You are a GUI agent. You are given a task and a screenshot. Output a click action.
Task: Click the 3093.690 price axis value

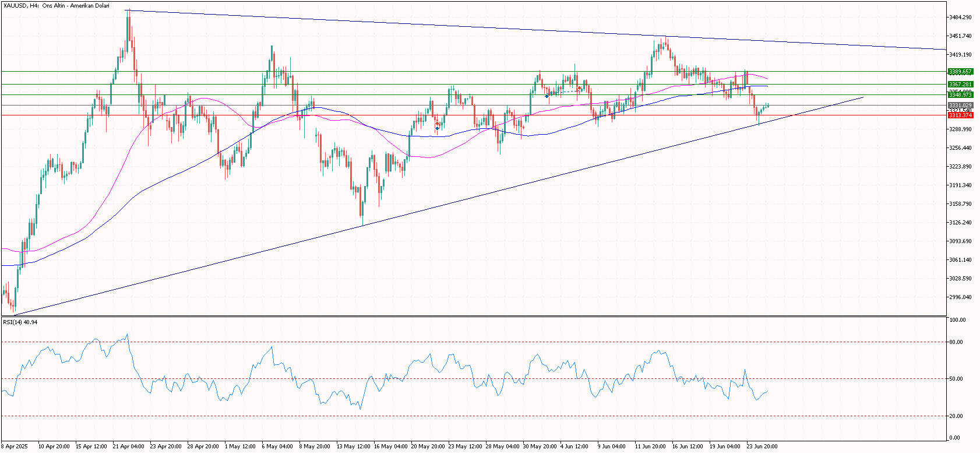(960, 241)
